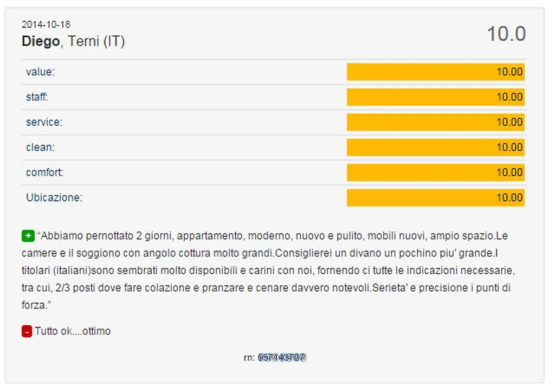The height and width of the screenshot is (392, 555).
Task: Click the comfort rating bar
Action: click(x=435, y=172)
